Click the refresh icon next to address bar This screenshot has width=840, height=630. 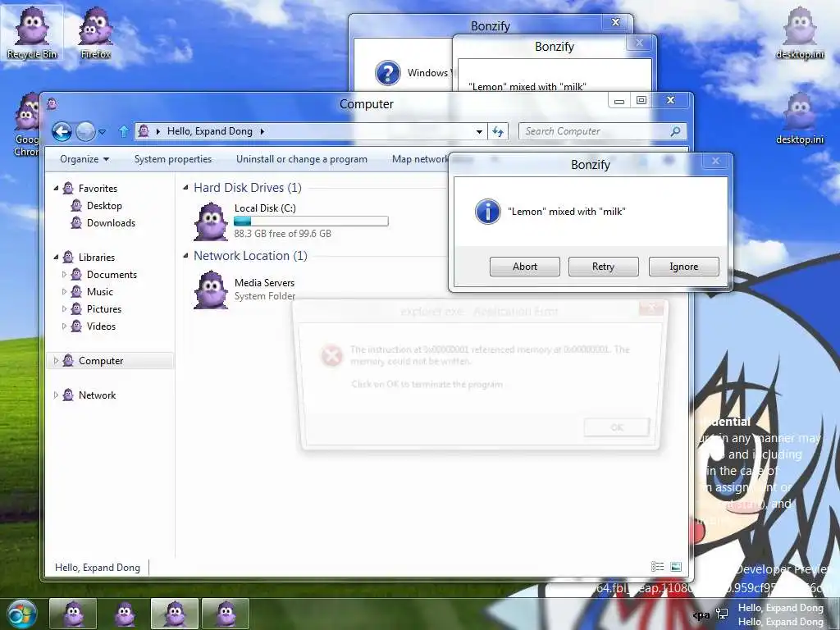point(498,131)
